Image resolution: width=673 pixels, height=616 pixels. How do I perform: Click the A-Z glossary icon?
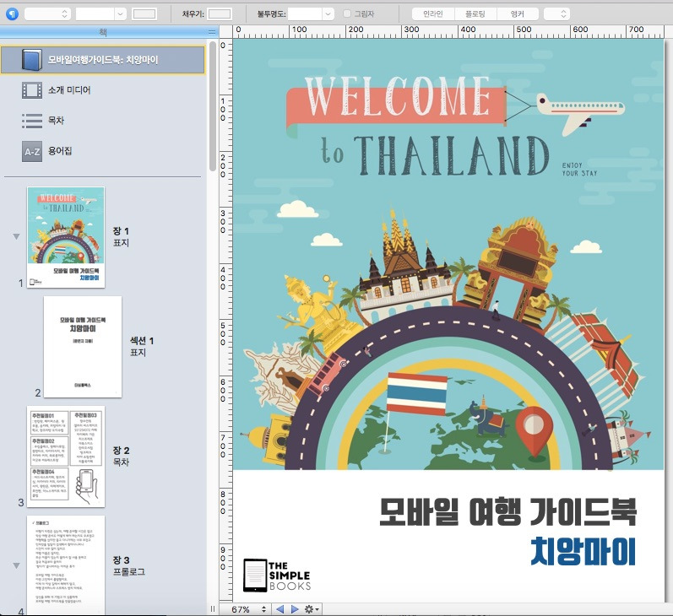(32, 151)
